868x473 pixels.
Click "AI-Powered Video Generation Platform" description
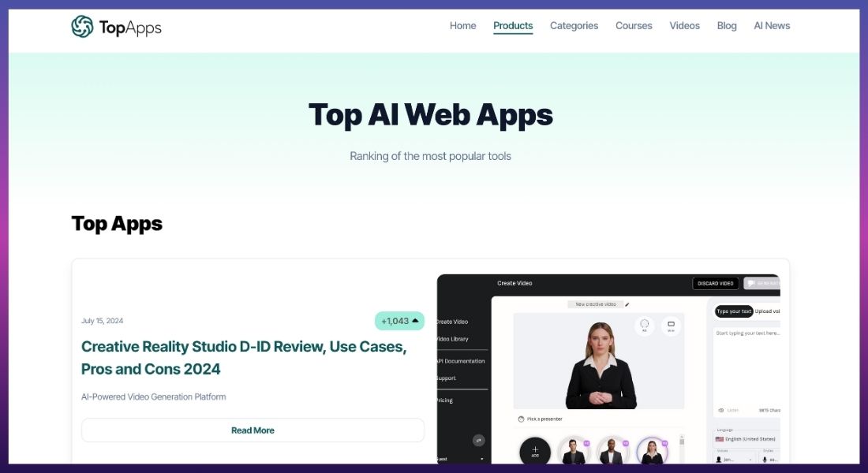click(x=153, y=397)
